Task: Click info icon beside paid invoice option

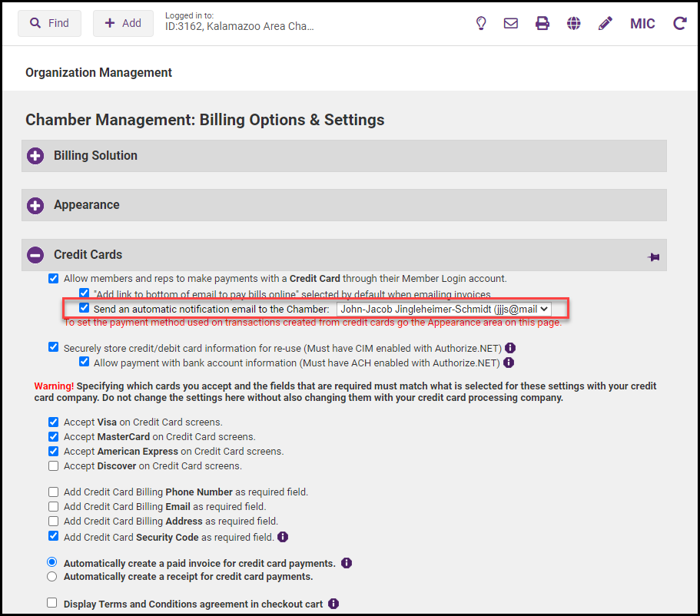Action: tap(347, 563)
